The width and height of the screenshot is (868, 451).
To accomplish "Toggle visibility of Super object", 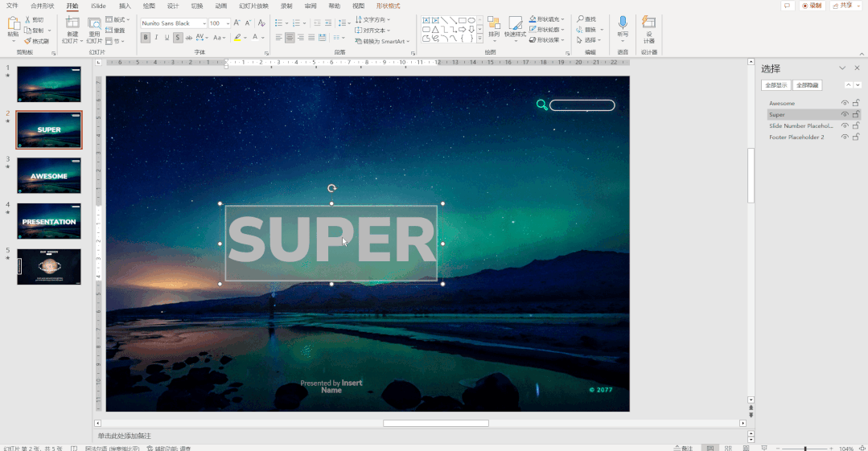I will click(845, 114).
